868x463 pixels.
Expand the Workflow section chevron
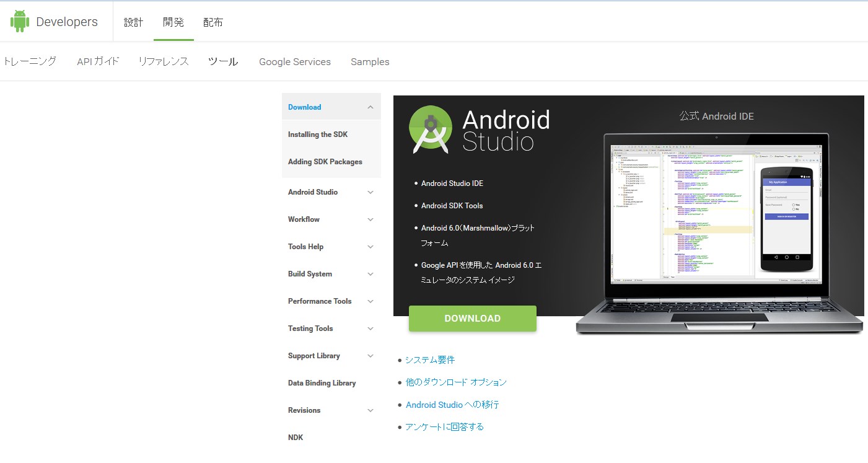click(370, 219)
